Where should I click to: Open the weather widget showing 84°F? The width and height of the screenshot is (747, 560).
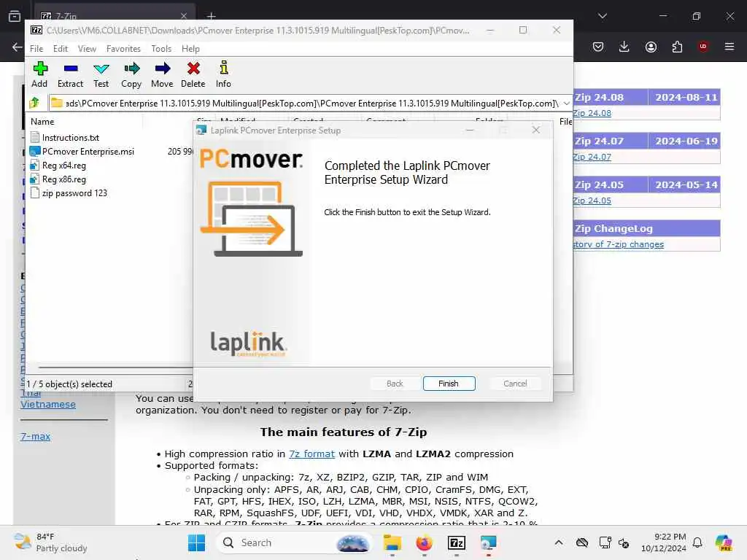50,542
